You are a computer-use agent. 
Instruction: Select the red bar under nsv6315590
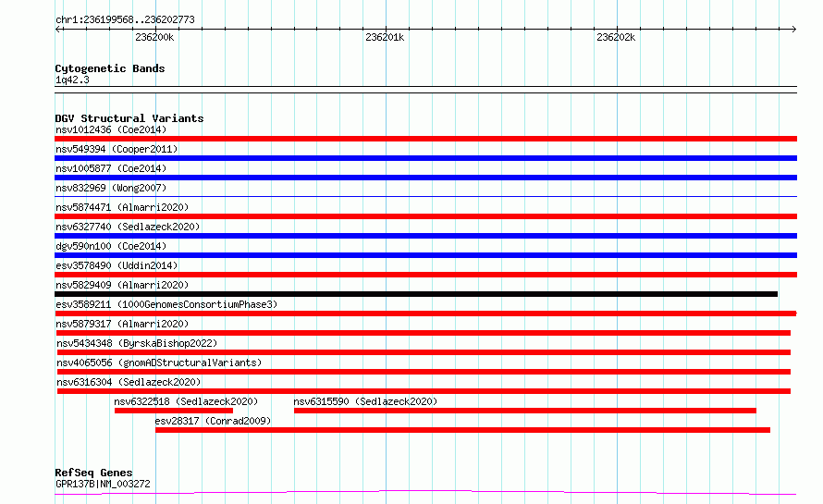(x=525, y=411)
